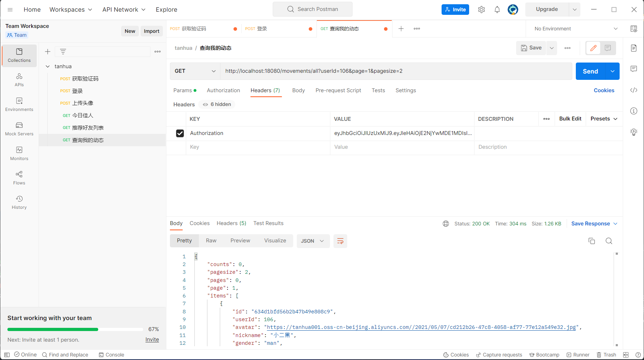
Task: Switch to the Authorization tab
Action: point(223,90)
